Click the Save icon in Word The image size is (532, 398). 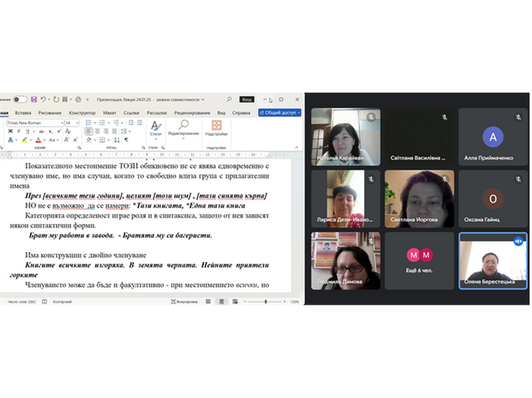tap(34, 99)
